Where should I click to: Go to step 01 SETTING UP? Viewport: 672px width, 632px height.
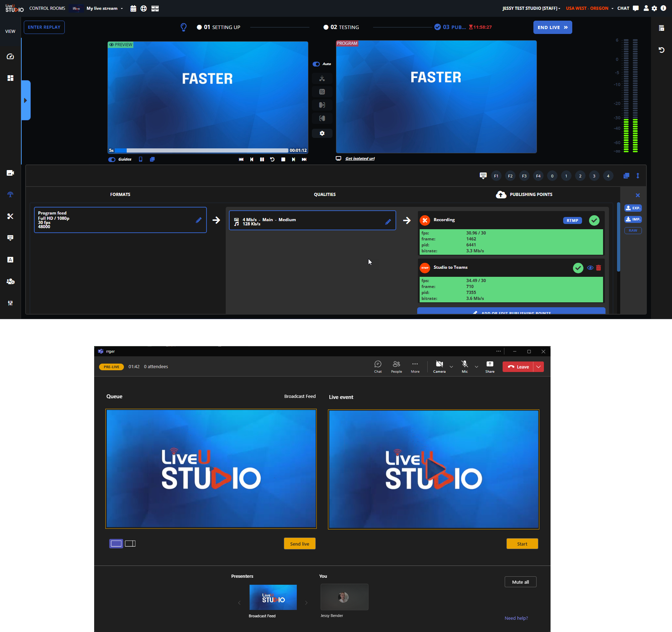(218, 27)
